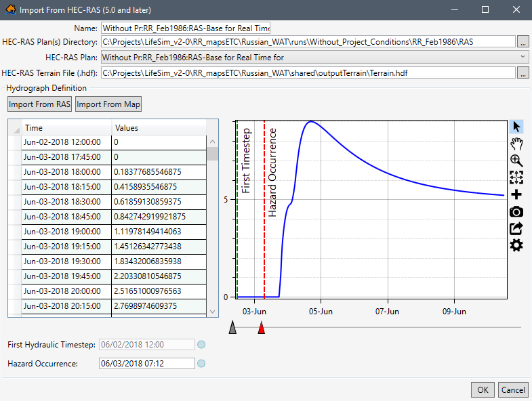Click the table scrollbar thumb
The width and height of the screenshot is (532, 401).
point(212,154)
